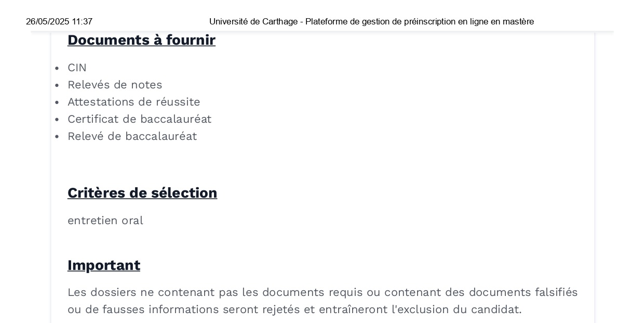644x323 pixels.
Task: Click Relevés de notes entry
Action: (x=115, y=85)
